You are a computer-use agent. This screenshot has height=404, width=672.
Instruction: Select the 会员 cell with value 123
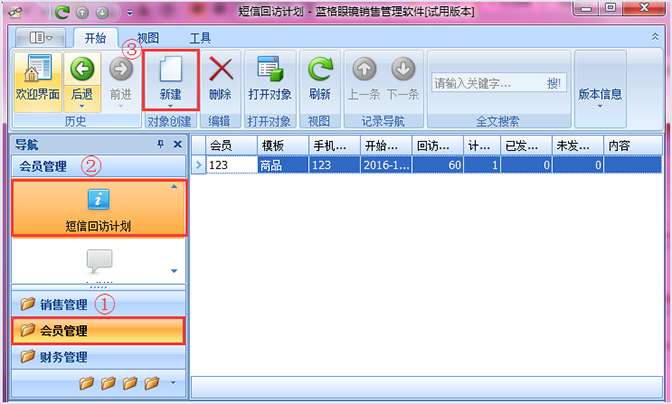[231, 165]
